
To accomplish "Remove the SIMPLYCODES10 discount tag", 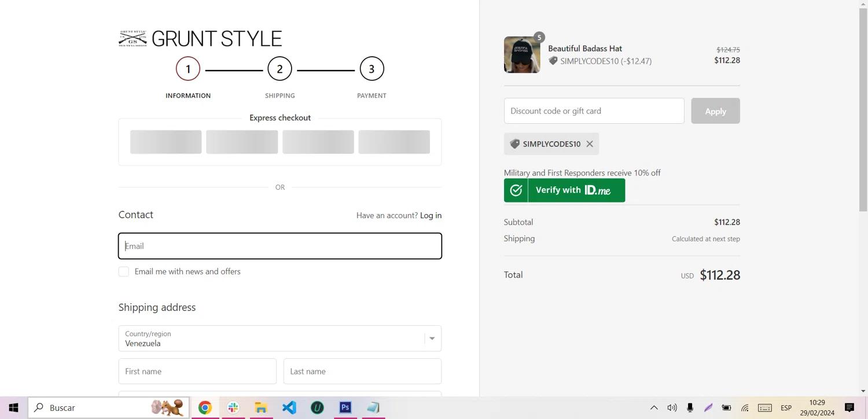I will pos(590,144).
